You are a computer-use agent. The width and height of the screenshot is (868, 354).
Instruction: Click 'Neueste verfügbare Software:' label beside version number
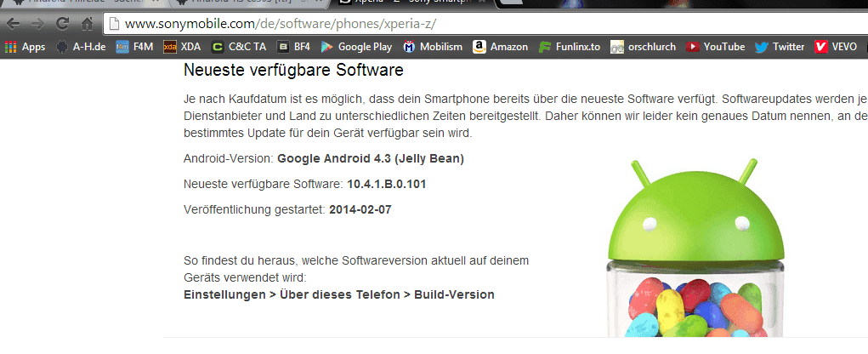pyautogui.click(x=264, y=184)
